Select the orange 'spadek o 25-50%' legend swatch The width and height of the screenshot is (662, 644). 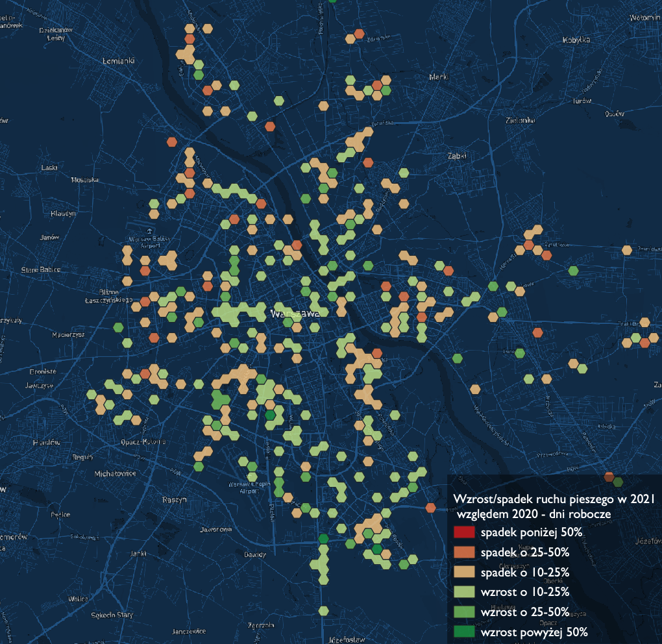pyautogui.click(x=466, y=552)
